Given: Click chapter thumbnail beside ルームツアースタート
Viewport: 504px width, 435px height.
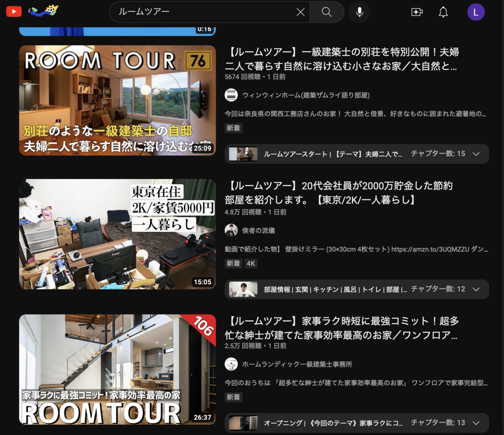Looking at the screenshot, I should 243,154.
